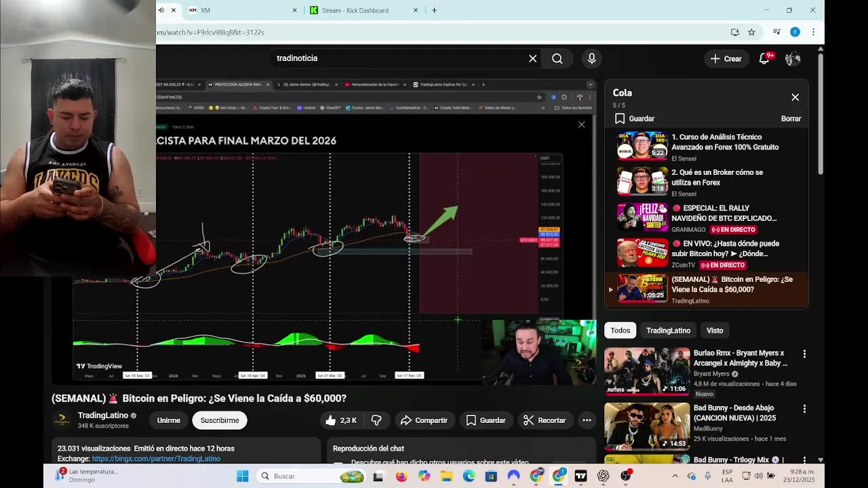Click the Unirme button
Viewport: 868px width, 488px height.
pyautogui.click(x=169, y=420)
